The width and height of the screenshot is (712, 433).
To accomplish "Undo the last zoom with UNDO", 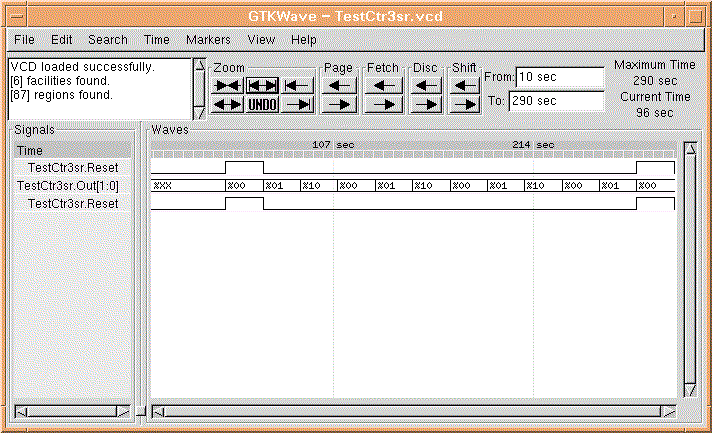I will pos(262,105).
